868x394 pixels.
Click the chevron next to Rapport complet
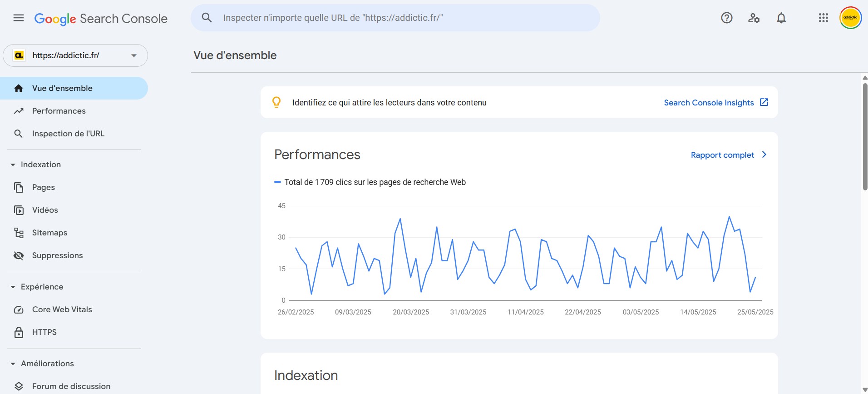764,155
